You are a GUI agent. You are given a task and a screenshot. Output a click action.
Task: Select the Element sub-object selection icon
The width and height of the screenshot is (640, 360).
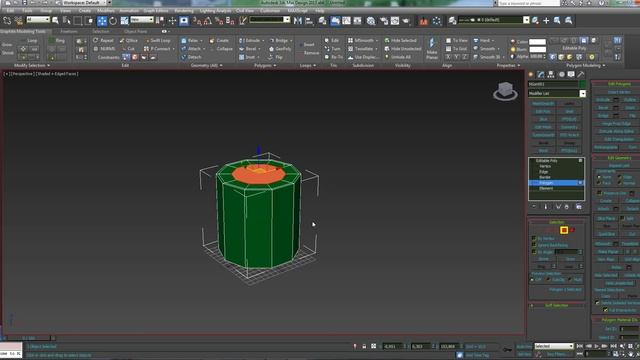coord(573,230)
